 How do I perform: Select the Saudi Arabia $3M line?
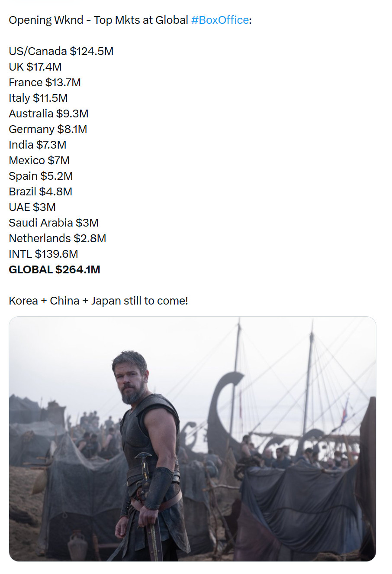click(x=54, y=223)
